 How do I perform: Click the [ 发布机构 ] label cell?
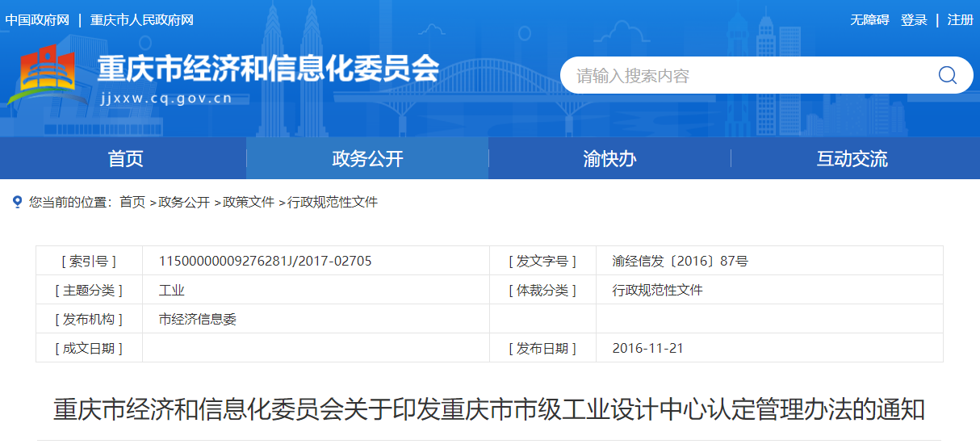click(89, 319)
